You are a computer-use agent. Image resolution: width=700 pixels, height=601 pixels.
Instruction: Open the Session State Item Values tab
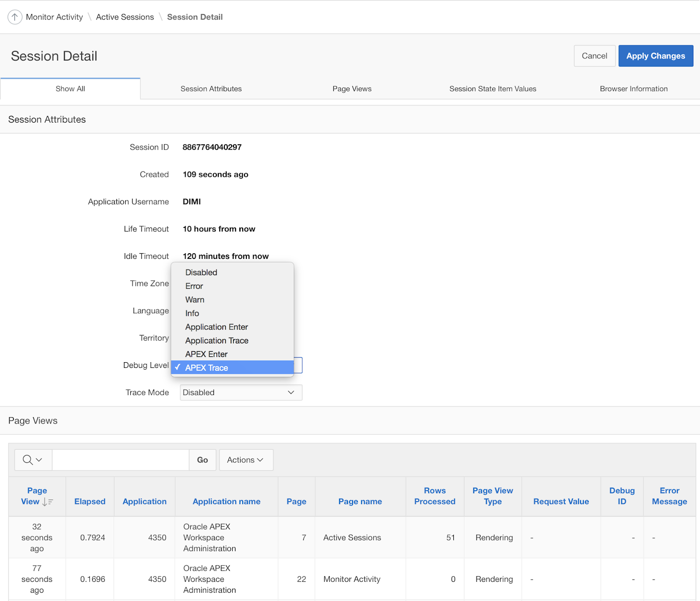click(493, 88)
